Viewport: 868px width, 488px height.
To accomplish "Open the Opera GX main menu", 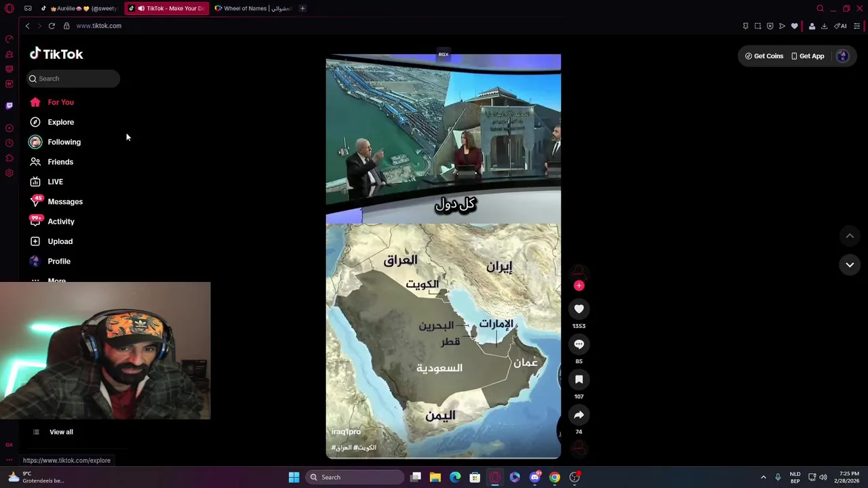I will click(9, 8).
